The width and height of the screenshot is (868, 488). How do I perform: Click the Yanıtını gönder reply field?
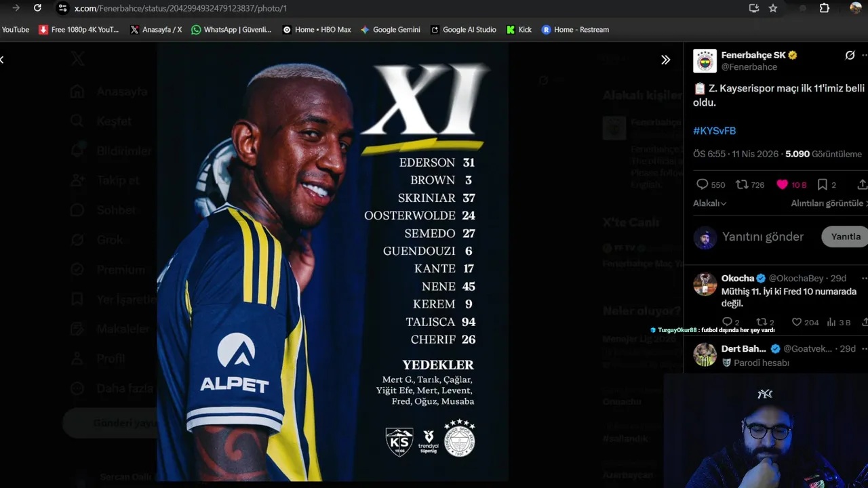coord(763,237)
